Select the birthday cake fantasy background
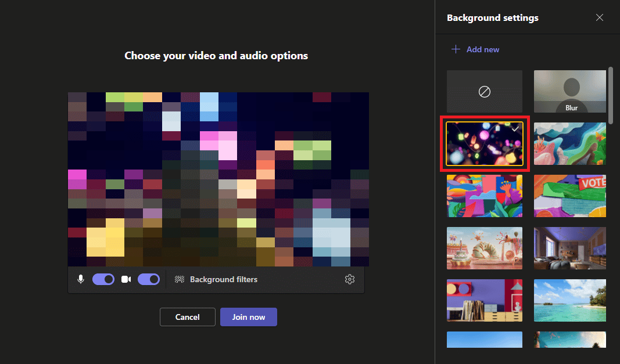 point(485,248)
